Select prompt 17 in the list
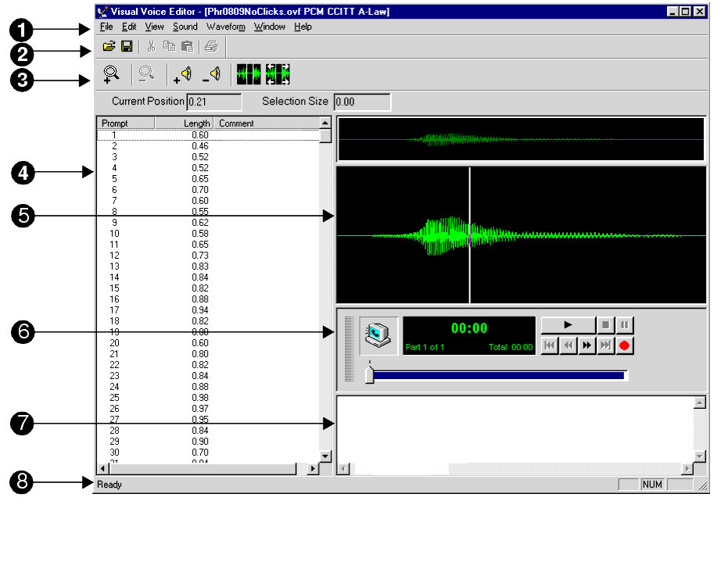This screenshot has height=569, width=728. (x=209, y=310)
